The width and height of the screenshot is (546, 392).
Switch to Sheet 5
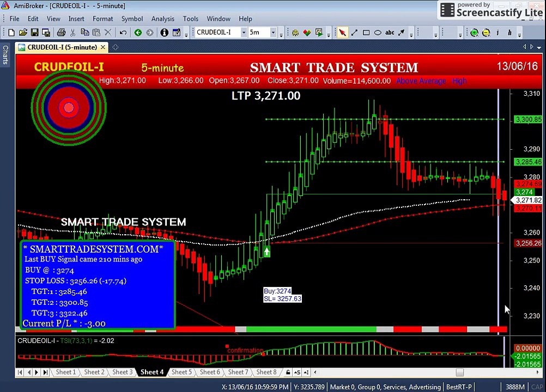click(x=181, y=372)
